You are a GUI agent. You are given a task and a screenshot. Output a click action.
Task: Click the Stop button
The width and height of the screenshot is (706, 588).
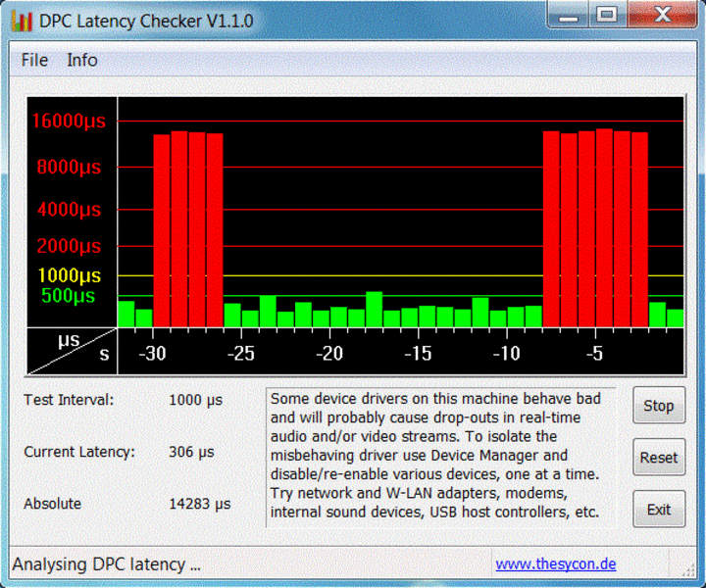[659, 406]
